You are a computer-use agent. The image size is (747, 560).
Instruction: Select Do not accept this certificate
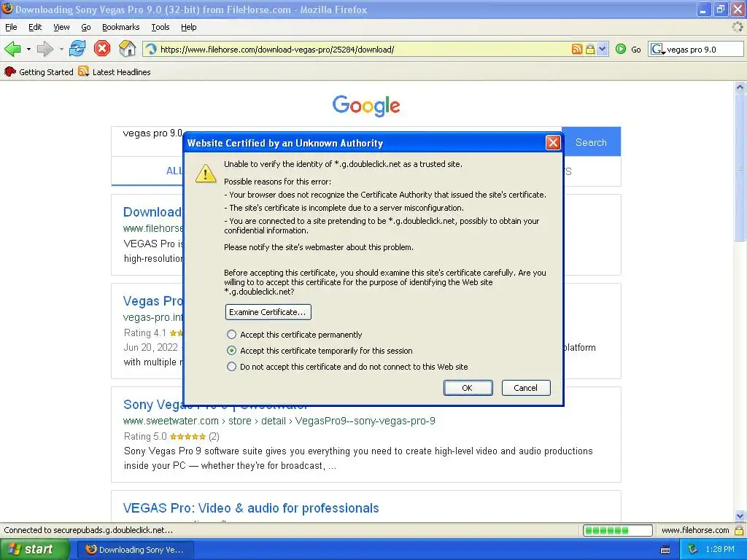(x=231, y=367)
